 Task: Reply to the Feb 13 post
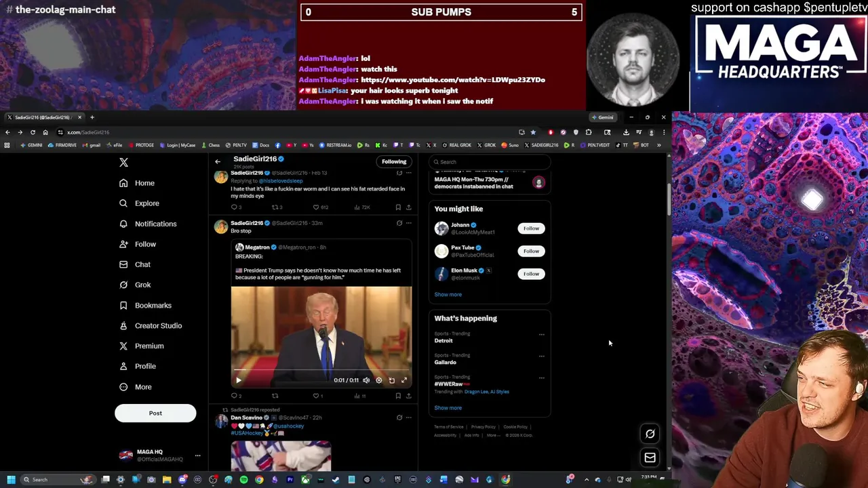point(235,207)
